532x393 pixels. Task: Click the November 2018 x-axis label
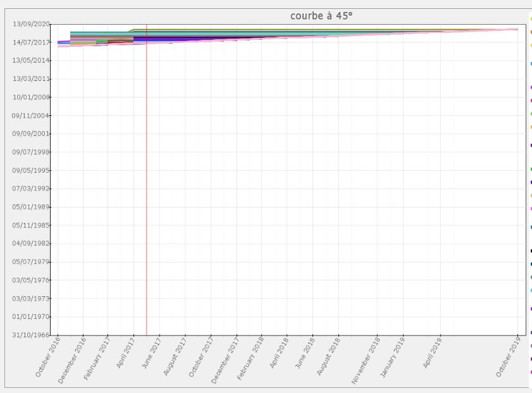[366, 360]
